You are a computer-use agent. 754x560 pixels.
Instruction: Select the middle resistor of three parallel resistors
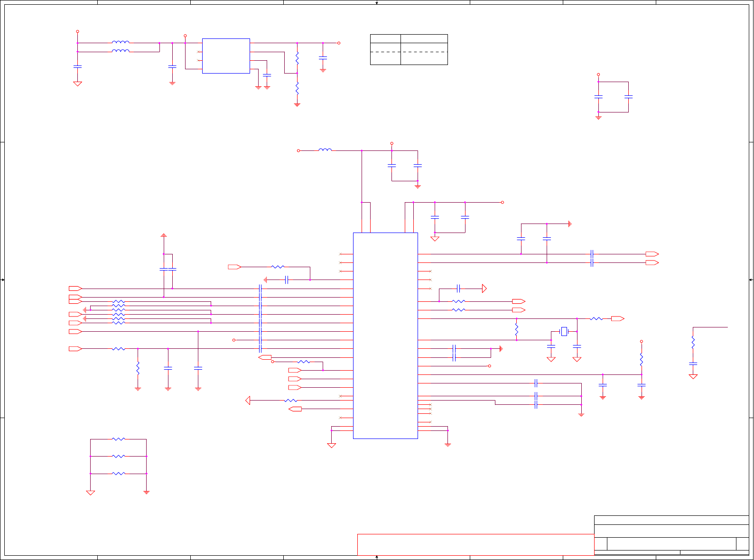point(119,457)
